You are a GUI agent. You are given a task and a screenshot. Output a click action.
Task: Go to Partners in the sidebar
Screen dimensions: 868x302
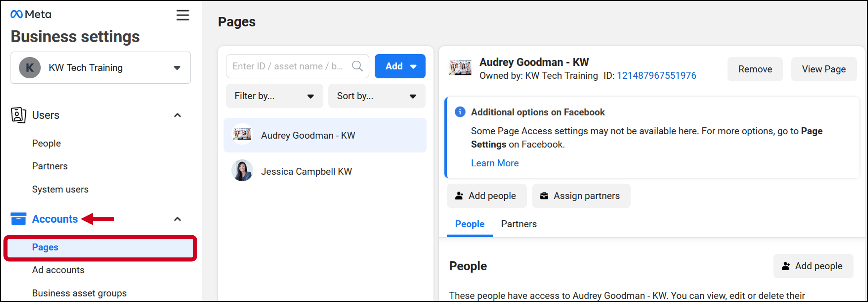point(50,166)
